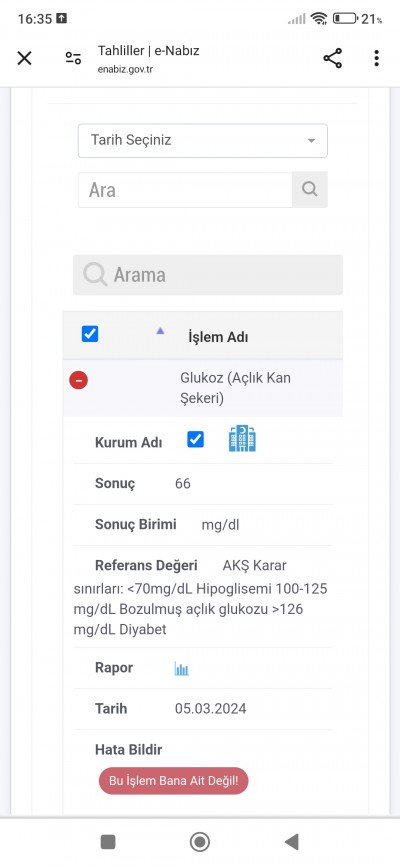This screenshot has height=866, width=400.
Task: Open the Tarih Seçiniz dropdown
Action: tap(203, 140)
